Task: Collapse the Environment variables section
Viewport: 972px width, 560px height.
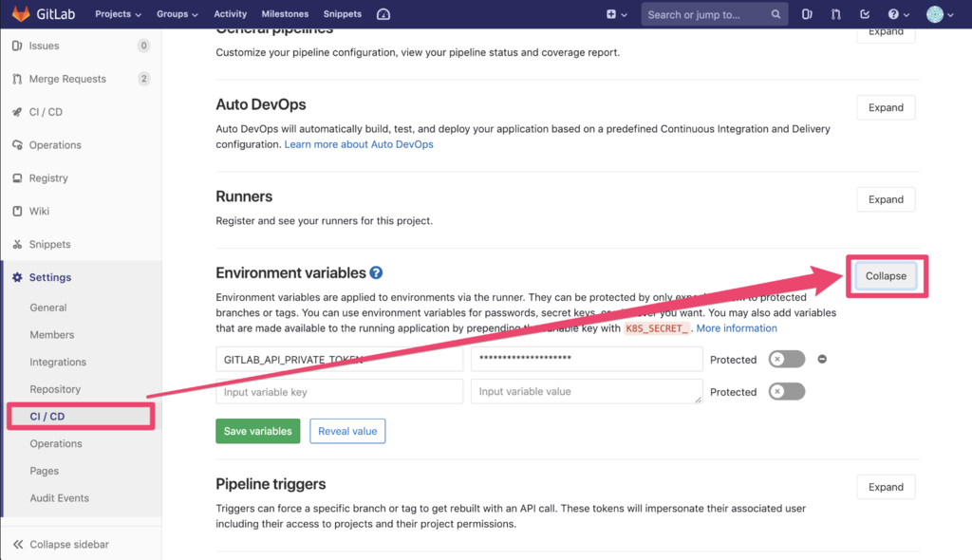Action: pyautogui.click(x=886, y=276)
